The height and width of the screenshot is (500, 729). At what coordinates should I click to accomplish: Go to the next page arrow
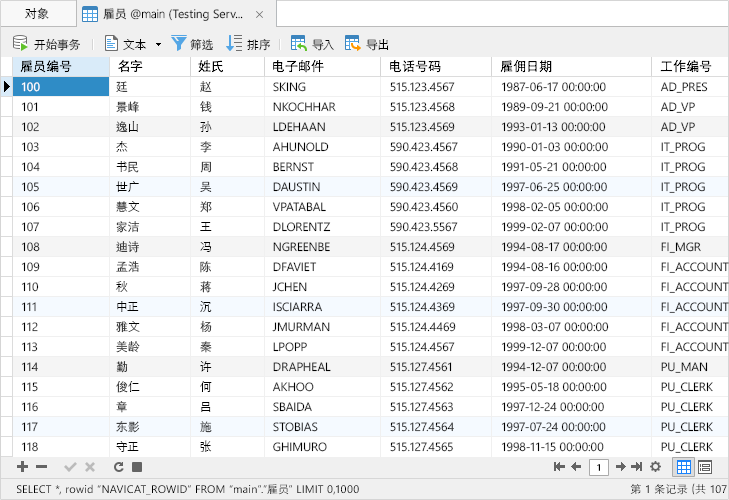click(x=621, y=467)
